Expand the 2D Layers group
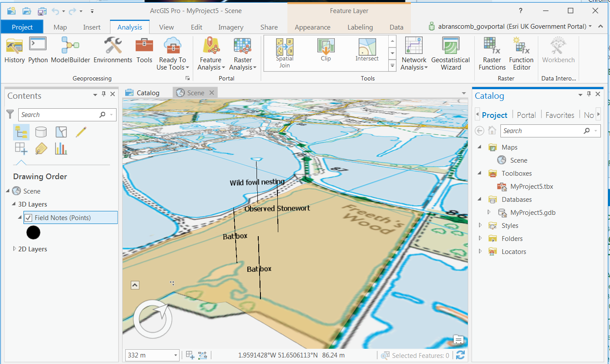610x364 pixels. point(14,249)
